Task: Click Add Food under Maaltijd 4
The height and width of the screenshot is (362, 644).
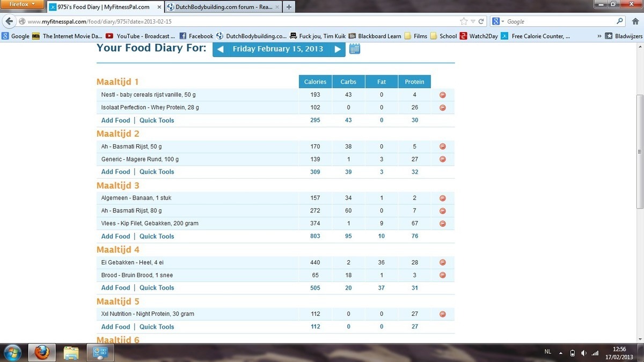Action: click(115, 288)
